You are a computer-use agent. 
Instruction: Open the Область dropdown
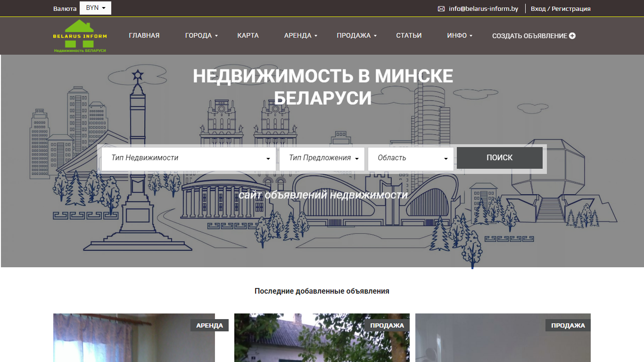411,158
